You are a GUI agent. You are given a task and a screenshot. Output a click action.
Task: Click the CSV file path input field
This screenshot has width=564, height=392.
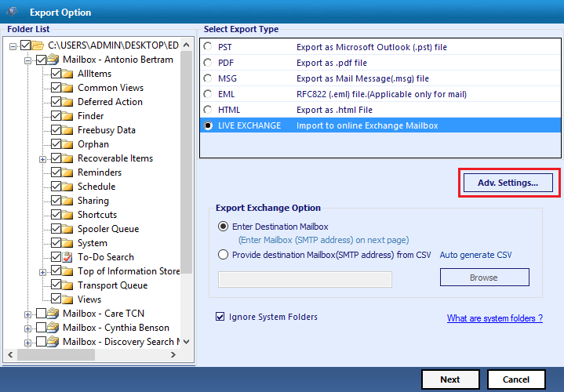305,279
